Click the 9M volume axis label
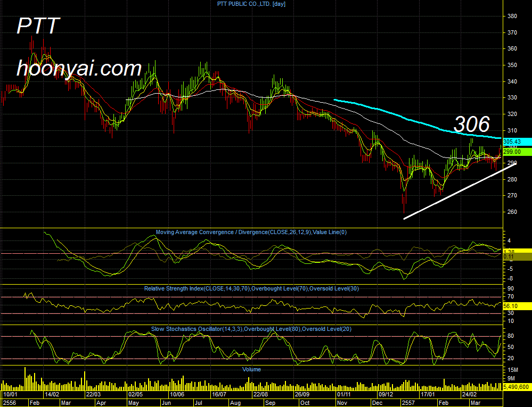Image resolution: width=532 pixels, height=407 pixels. [511, 378]
